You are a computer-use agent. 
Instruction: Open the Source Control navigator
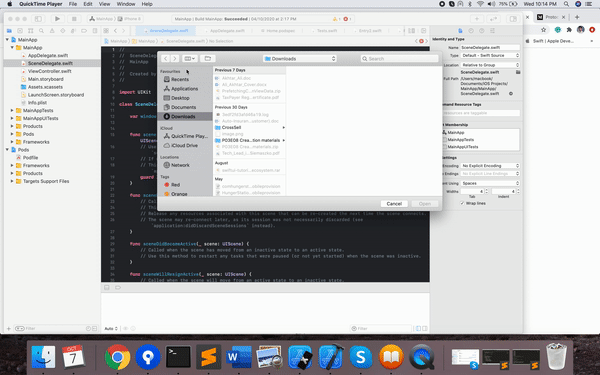coord(20,31)
